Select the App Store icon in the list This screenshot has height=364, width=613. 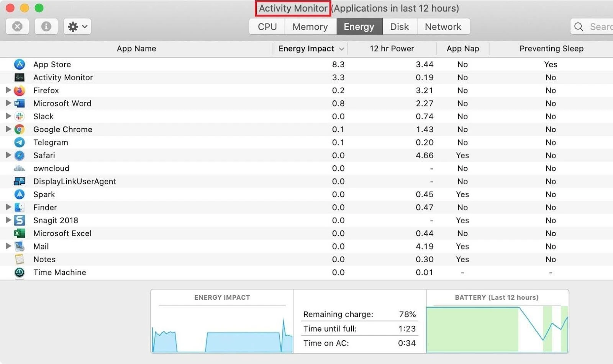click(19, 64)
